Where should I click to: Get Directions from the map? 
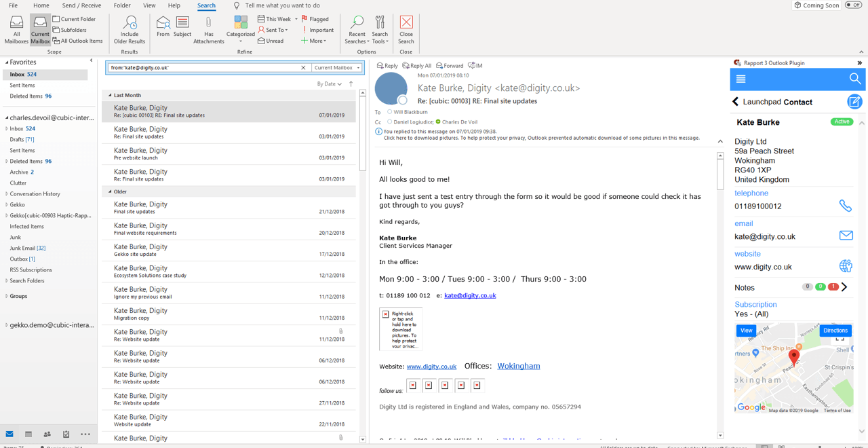(835, 331)
